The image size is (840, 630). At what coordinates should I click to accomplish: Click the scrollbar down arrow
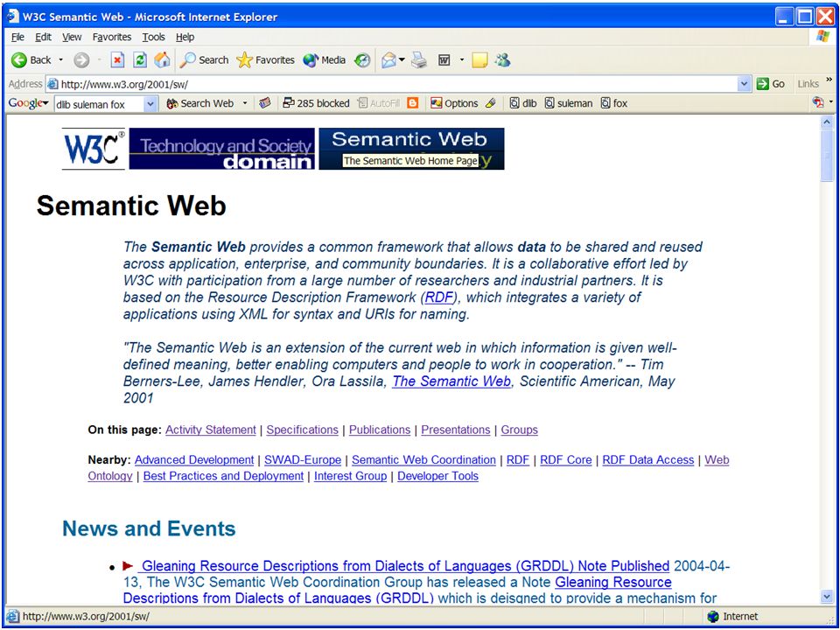(x=826, y=596)
